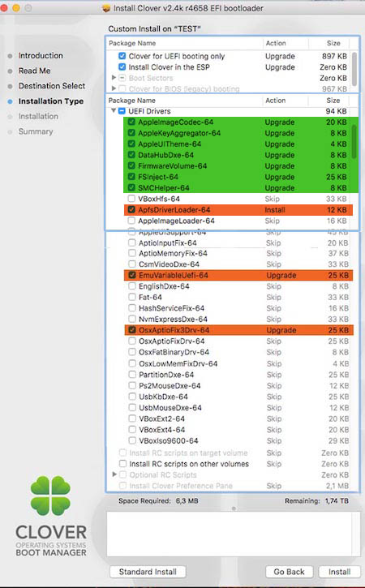Viewport: 365px width, 588px height.
Task: Uncheck ApfsDriverLoader-64 driver
Action: [x=131, y=209]
